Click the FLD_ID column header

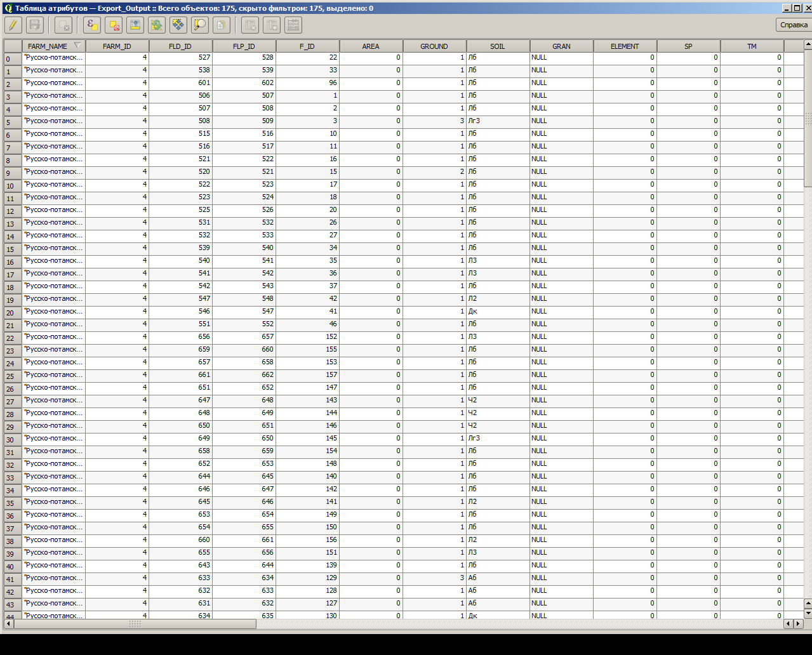coord(181,46)
